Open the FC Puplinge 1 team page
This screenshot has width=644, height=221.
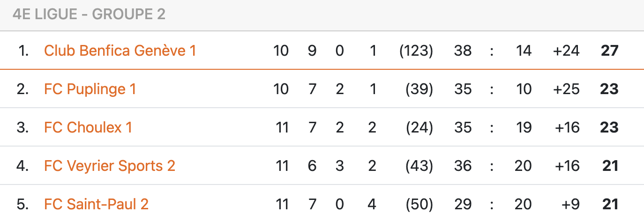point(90,89)
